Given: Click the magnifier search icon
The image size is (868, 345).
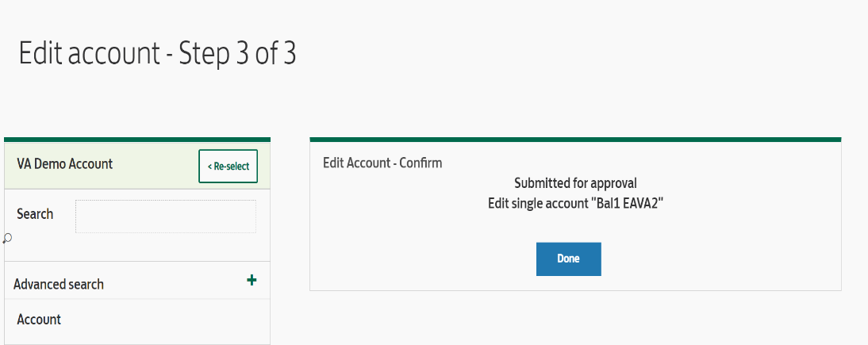Looking at the screenshot, I should point(7,239).
